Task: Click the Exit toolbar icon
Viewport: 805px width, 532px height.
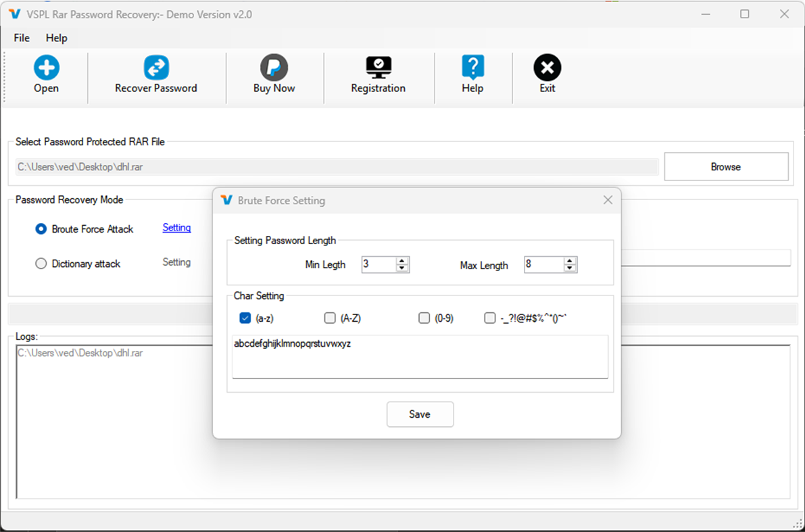Action: (x=547, y=68)
